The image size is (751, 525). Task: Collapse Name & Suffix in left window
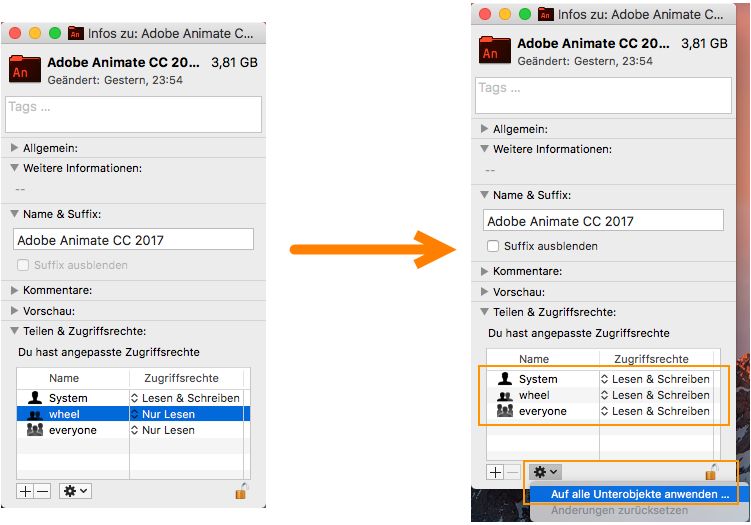14,214
